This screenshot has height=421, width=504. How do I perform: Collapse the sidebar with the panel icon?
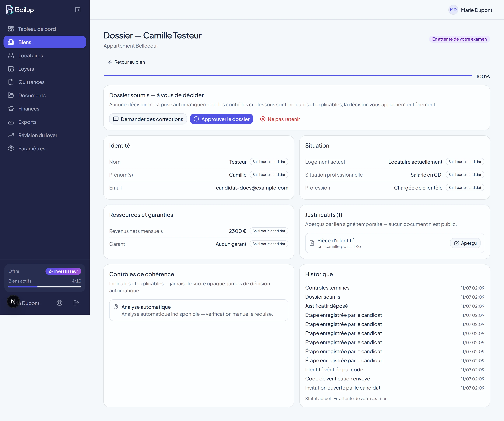(x=78, y=10)
